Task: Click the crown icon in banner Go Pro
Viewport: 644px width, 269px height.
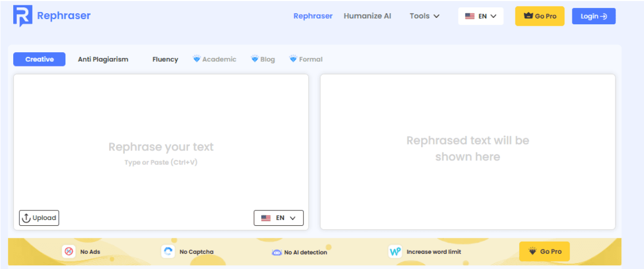Action: tap(533, 251)
